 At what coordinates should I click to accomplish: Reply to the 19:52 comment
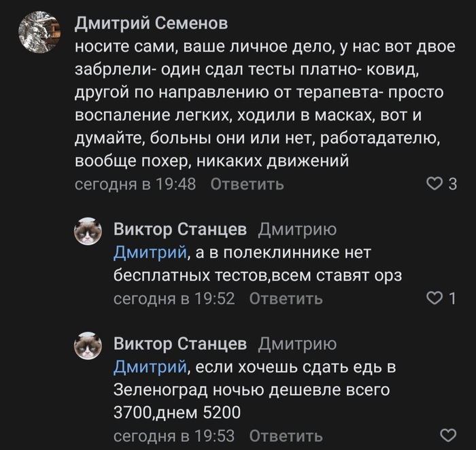[x=286, y=298]
